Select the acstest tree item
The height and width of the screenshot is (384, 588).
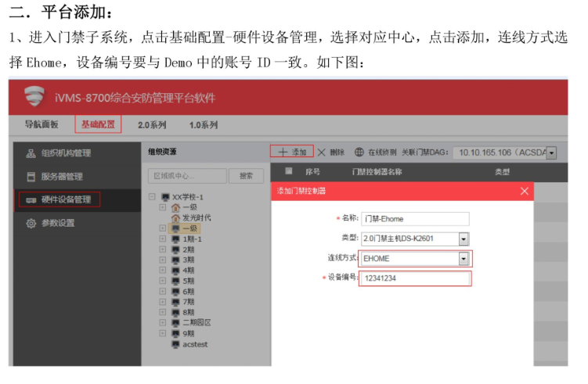click(x=195, y=344)
